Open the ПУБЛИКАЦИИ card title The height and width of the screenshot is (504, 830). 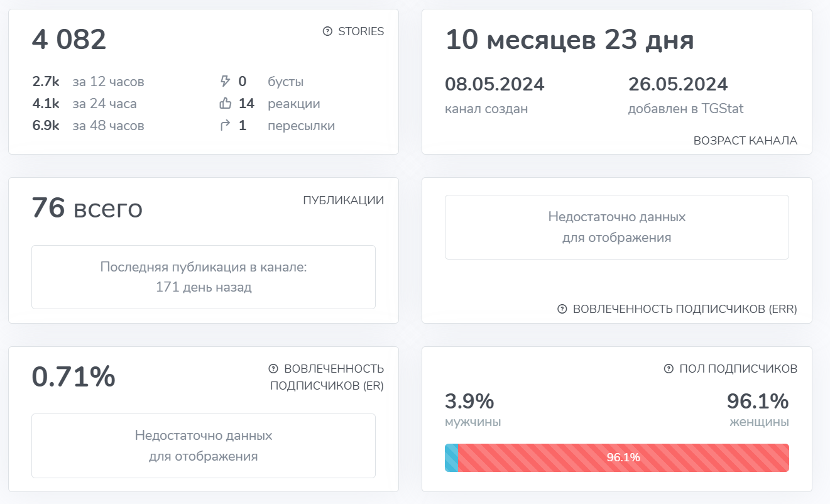343,200
